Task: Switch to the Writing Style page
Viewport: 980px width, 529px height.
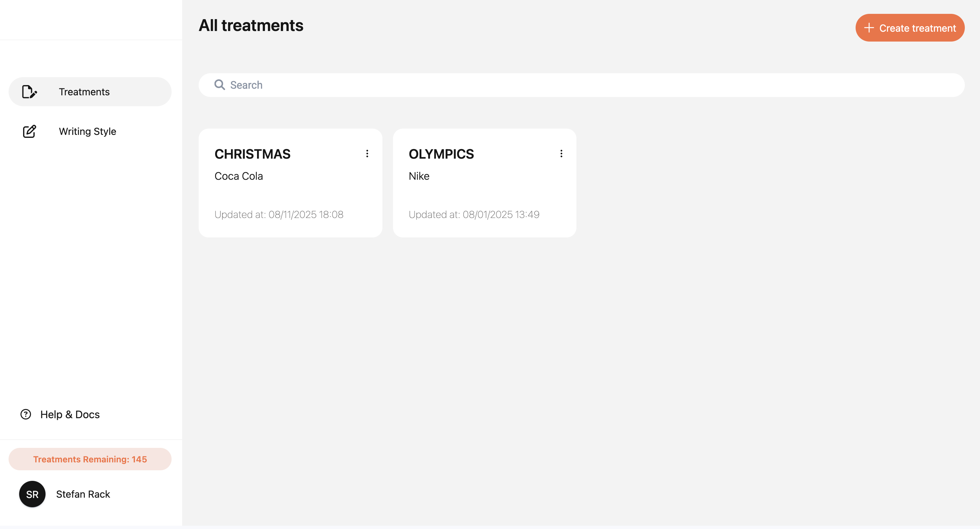Action: (x=87, y=131)
